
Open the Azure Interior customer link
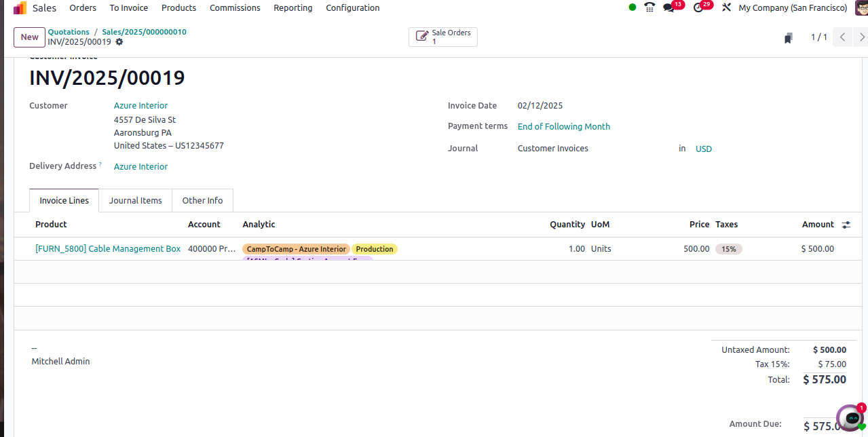tap(140, 106)
